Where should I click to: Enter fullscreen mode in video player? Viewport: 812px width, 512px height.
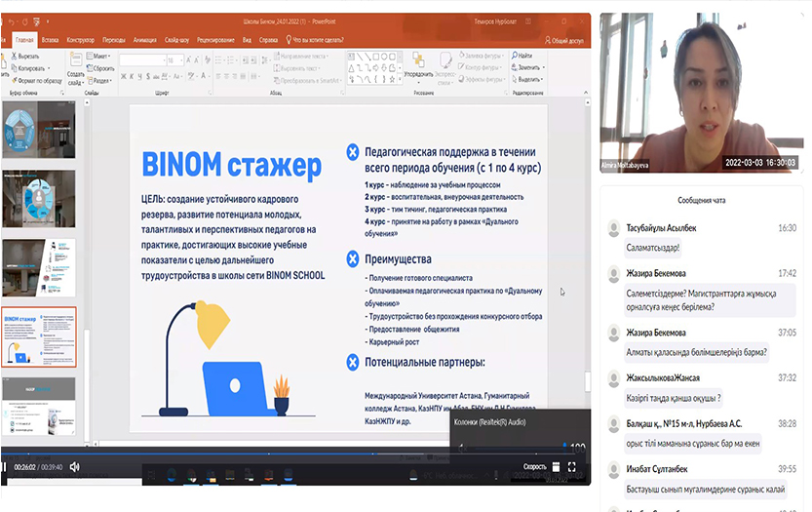point(572,467)
